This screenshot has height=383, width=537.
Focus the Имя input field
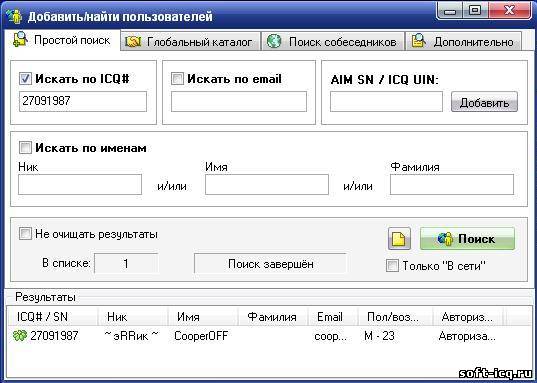click(267, 184)
